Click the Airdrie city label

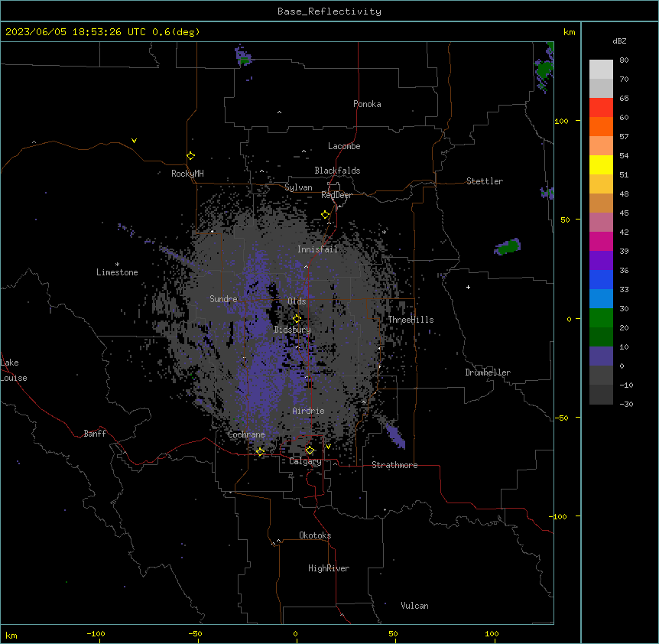tap(308, 411)
